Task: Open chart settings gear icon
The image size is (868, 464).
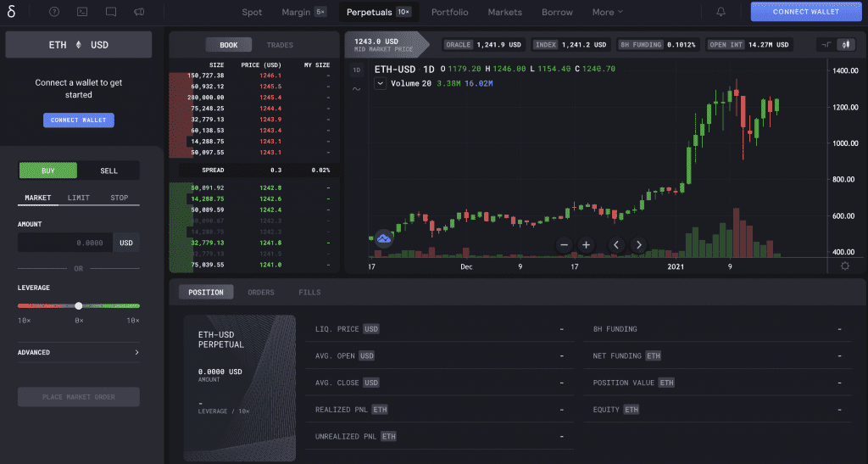Action: click(844, 266)
